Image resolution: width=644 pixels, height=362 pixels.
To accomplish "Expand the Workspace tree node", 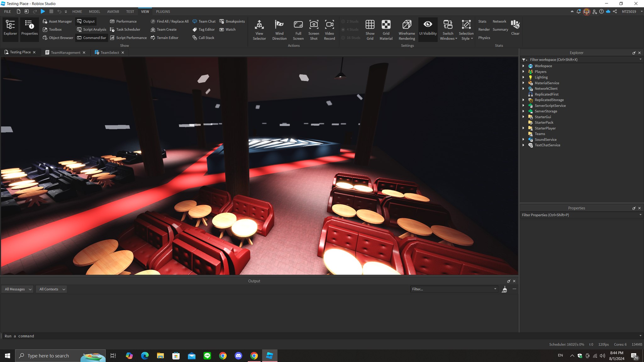I will tap(523, 66).
